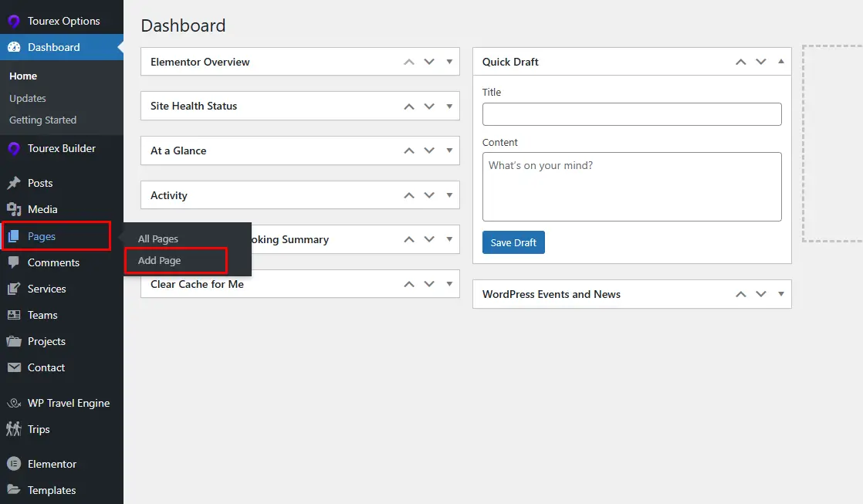
Task: Open the Trips sidebar link
Action: [39, 429]
